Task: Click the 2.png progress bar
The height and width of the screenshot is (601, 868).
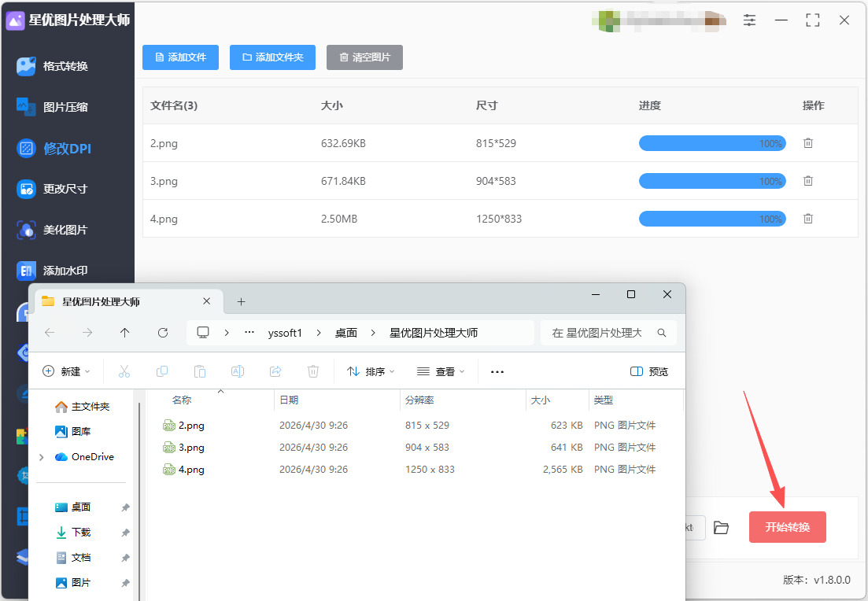Action: coord(712,143)
